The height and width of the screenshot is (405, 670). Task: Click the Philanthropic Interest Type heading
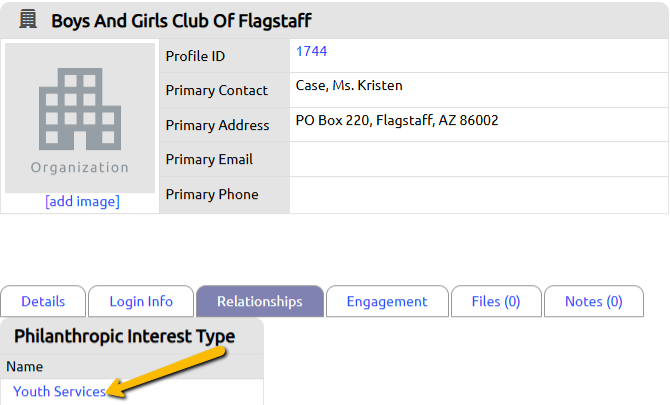click(124, 336)
